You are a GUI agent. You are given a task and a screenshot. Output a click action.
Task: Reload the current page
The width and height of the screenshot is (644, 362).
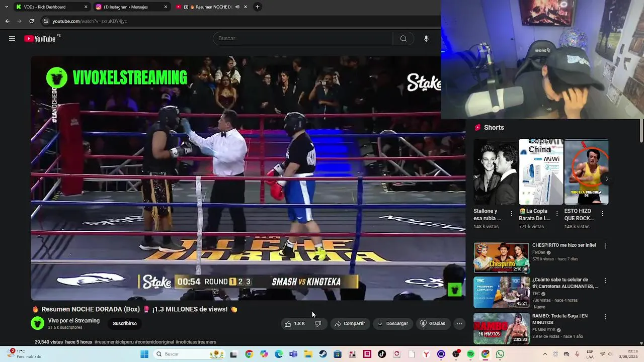[x=31, y=21]
